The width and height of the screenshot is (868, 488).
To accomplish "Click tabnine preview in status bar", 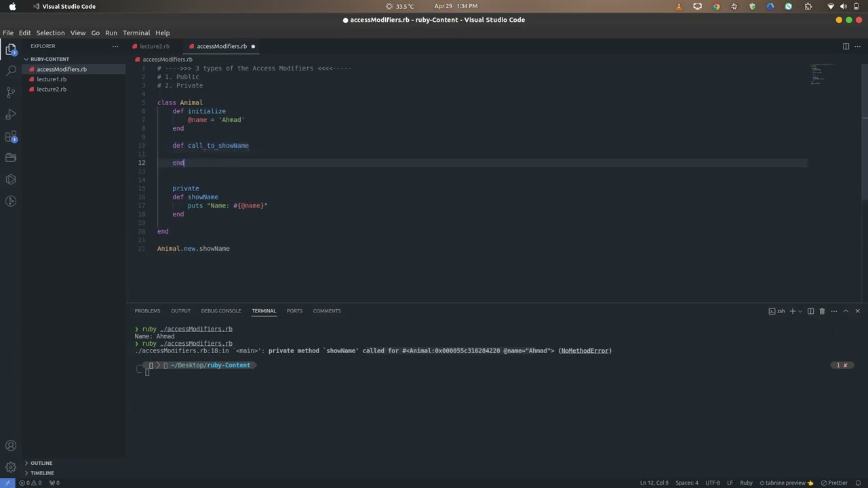I will click(786, 483).
